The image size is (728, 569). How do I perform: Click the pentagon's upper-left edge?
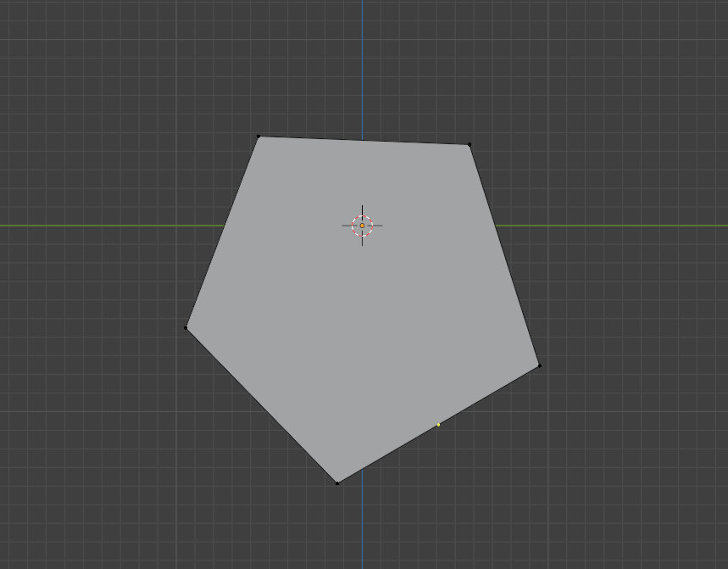click(222, 232)
